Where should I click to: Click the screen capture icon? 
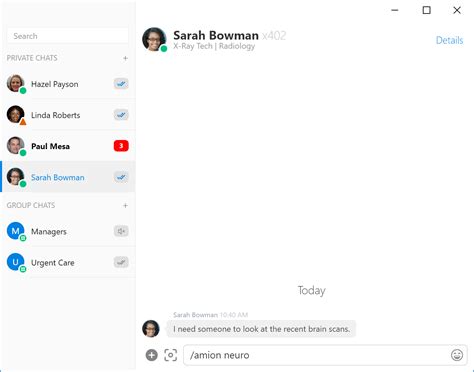(x=171, y=355)
